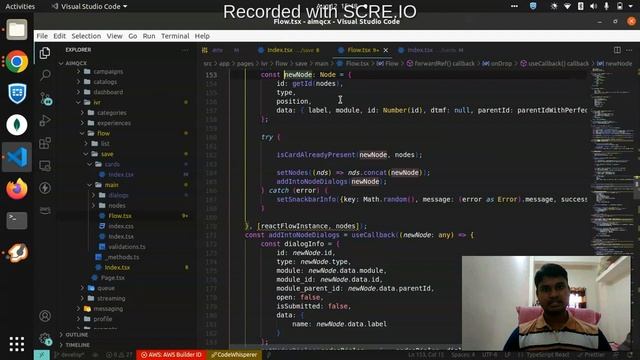640x360 pixels.
Task: Open index.css in the file tree
Action: click(x=121, y=226)
